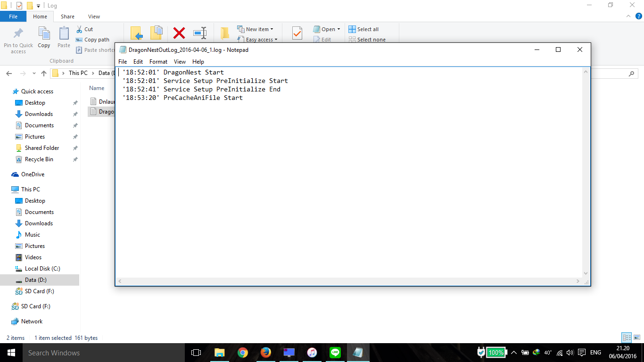Select This PC in navigation pane

pos(30,189)
